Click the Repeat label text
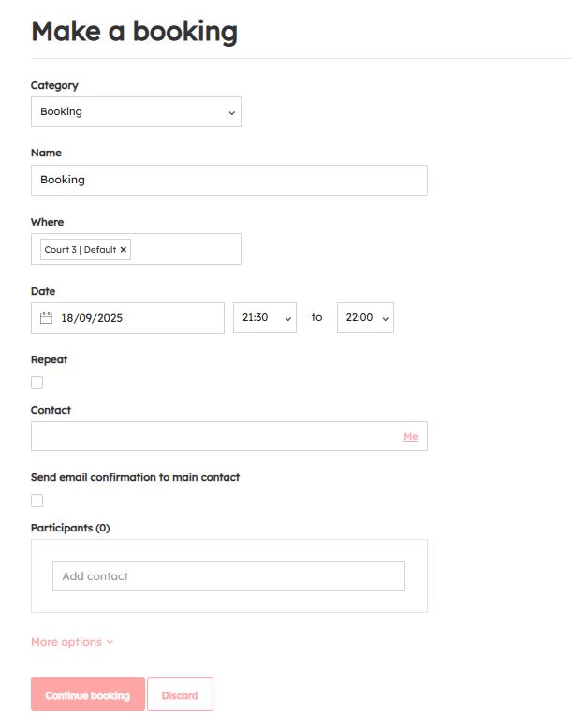This screenshot has width=572, height=728. [x=49, y=359]
